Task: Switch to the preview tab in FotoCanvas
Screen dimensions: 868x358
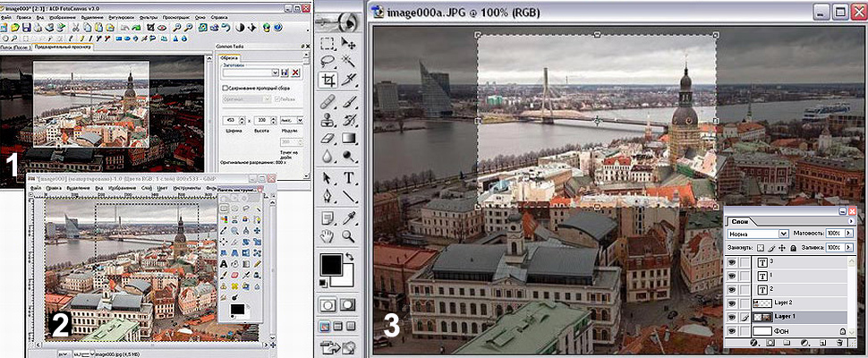Action: tap(63, 47)
